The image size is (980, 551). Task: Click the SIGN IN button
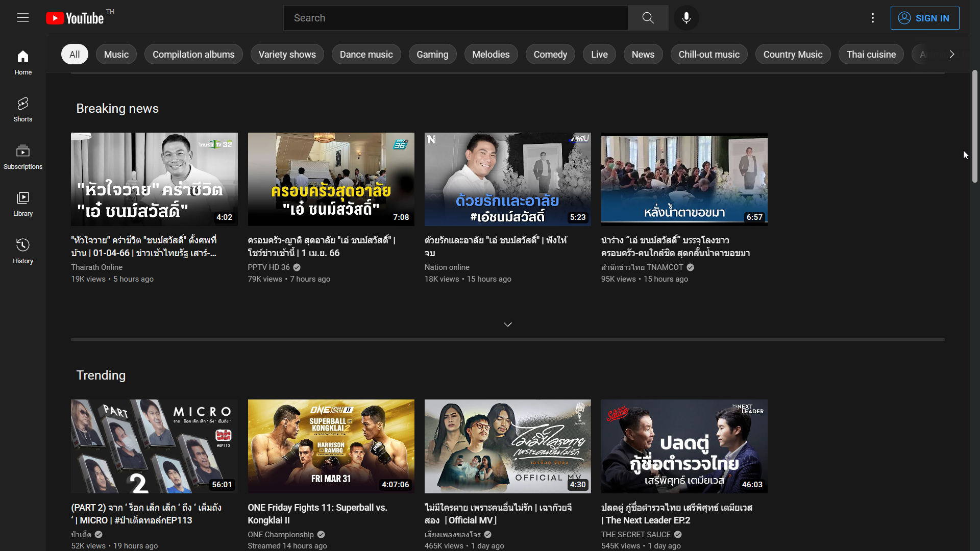pos(925,18)
